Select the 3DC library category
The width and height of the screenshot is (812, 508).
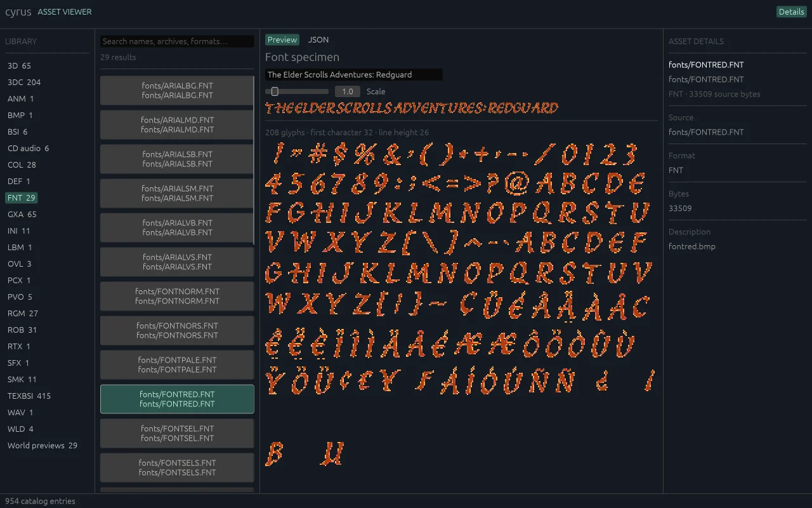24,82
